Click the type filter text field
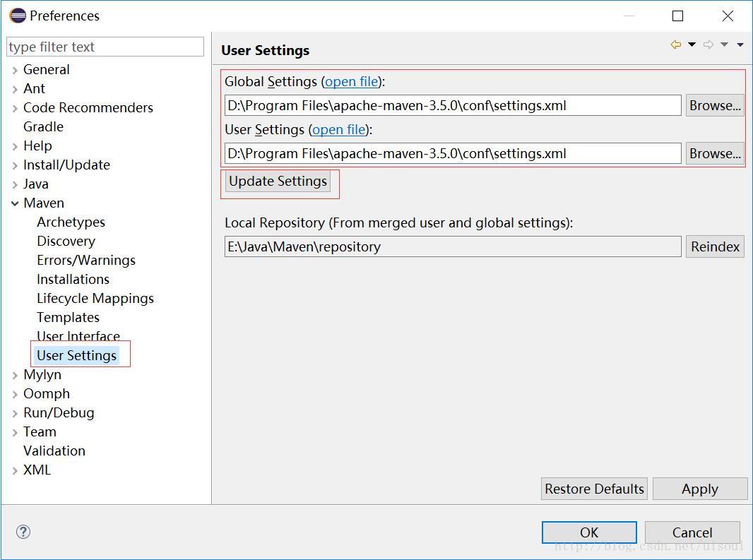Image resolution: width=753 pixels, height=560 pixels. [x=105, y=47]
